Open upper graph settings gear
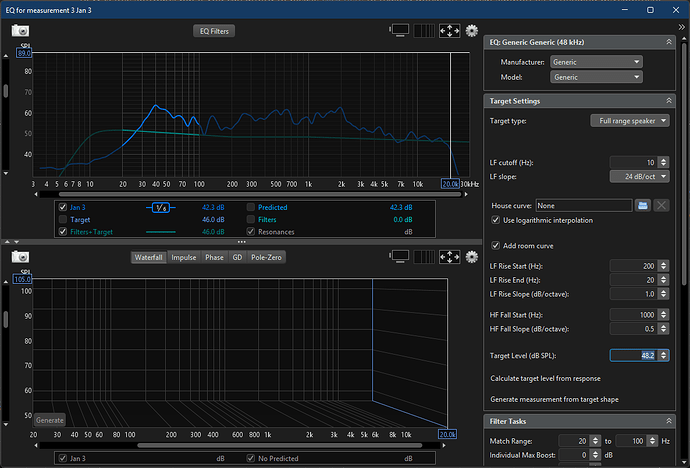This screenshot has height=468, width=690. [x=472, y=31]
